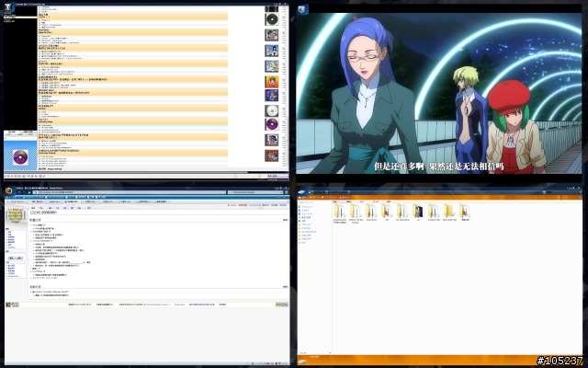588x368 pixels.
Task: Focus the Firefox address bar
Action: [x=129, y=192]
